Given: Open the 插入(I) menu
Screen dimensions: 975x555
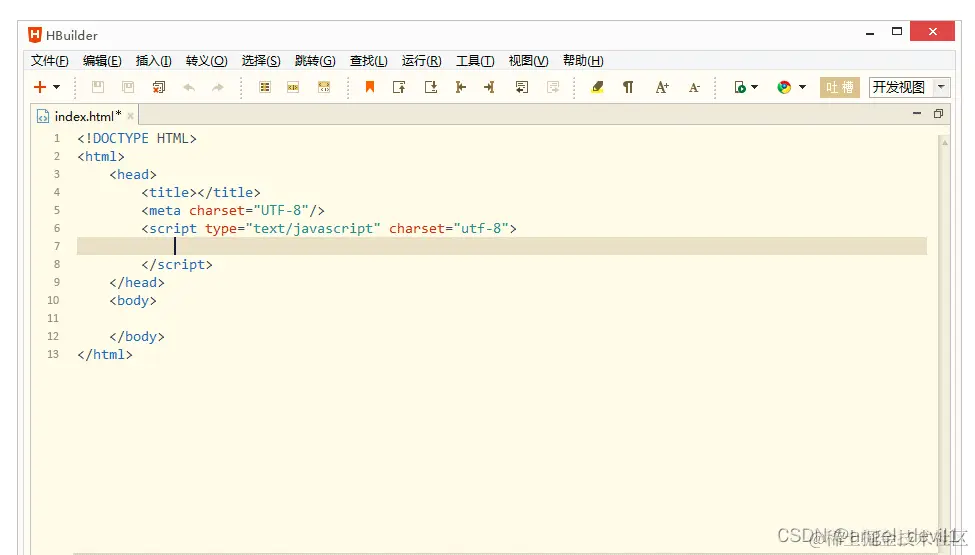Looking at the screenshot, I should click(154, 60).
